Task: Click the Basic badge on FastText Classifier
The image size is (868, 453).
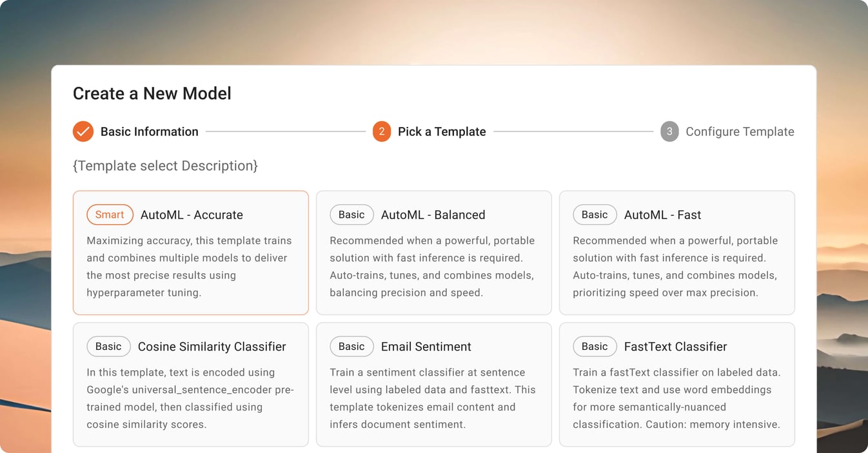Action: [595, 346]
